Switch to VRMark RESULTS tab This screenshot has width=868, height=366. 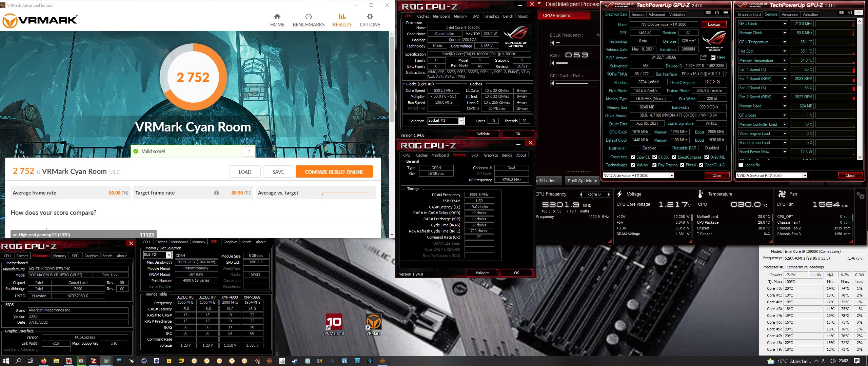pos(342,20)
